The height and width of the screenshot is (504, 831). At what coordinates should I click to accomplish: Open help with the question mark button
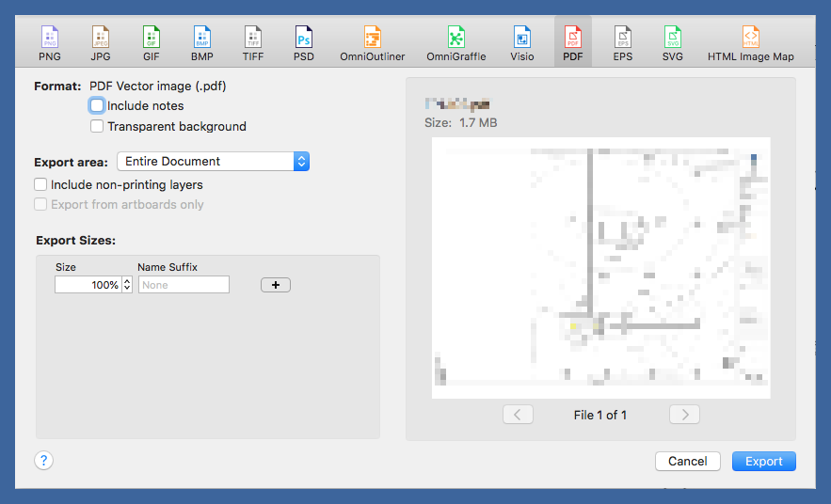[x=44, y=460]
